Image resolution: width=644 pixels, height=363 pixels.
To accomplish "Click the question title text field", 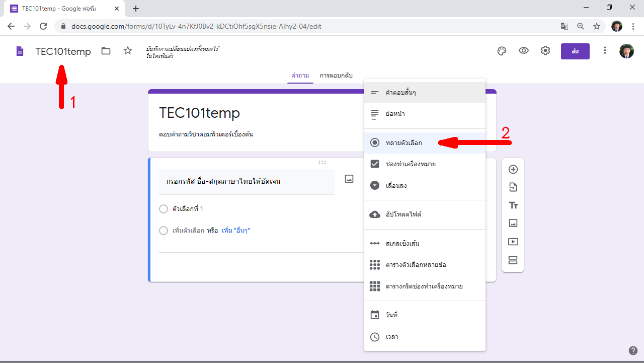I will tap(247, 181).
